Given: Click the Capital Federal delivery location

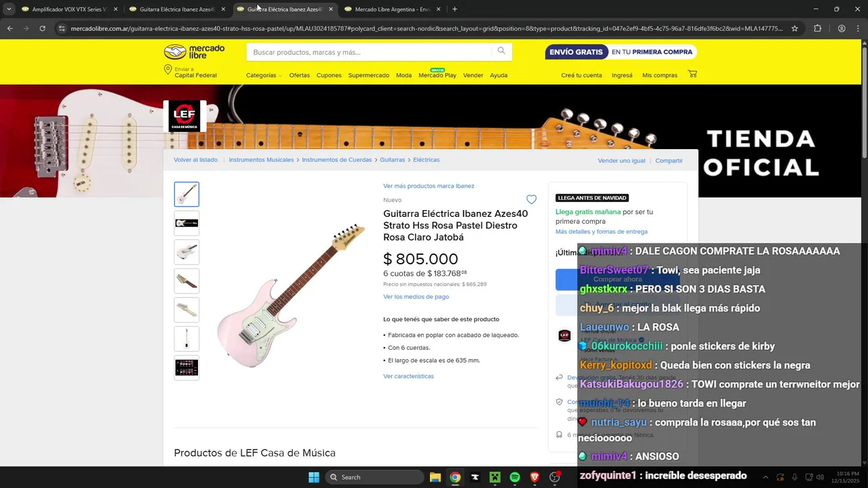Looking at the screenshot, I should (195, 75).
